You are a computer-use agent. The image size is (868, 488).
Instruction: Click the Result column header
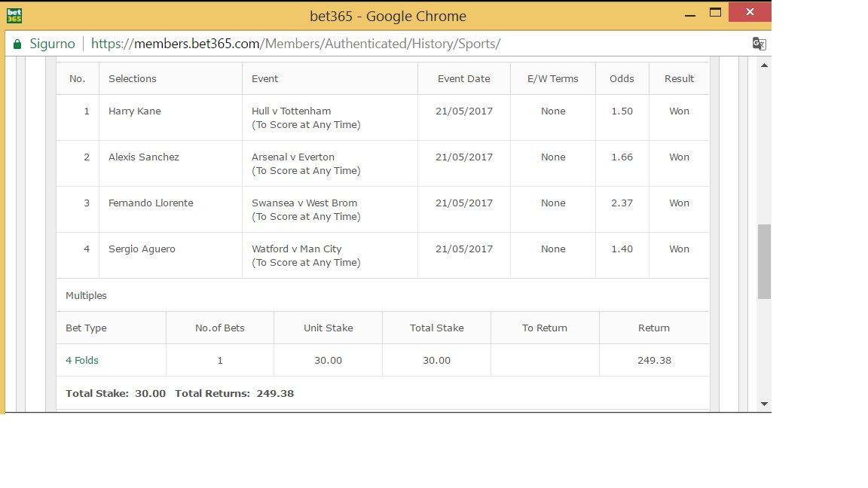[679, 78]
